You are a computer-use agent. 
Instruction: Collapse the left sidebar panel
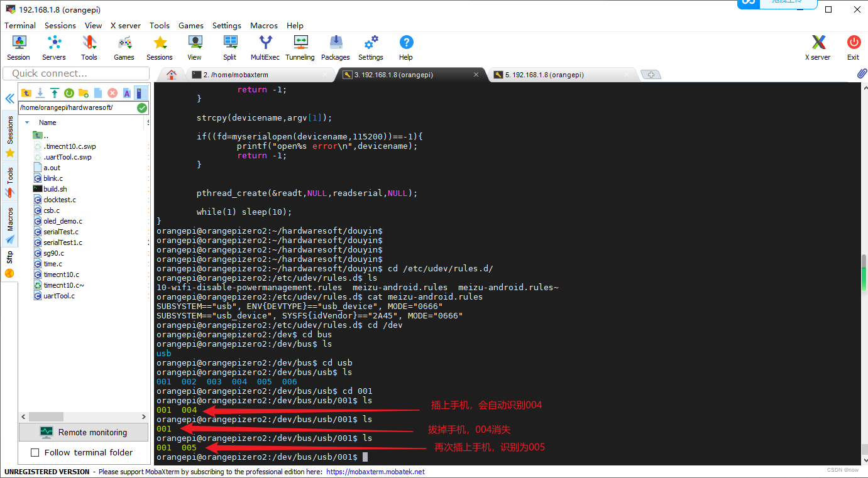click(x=9, y=98)
